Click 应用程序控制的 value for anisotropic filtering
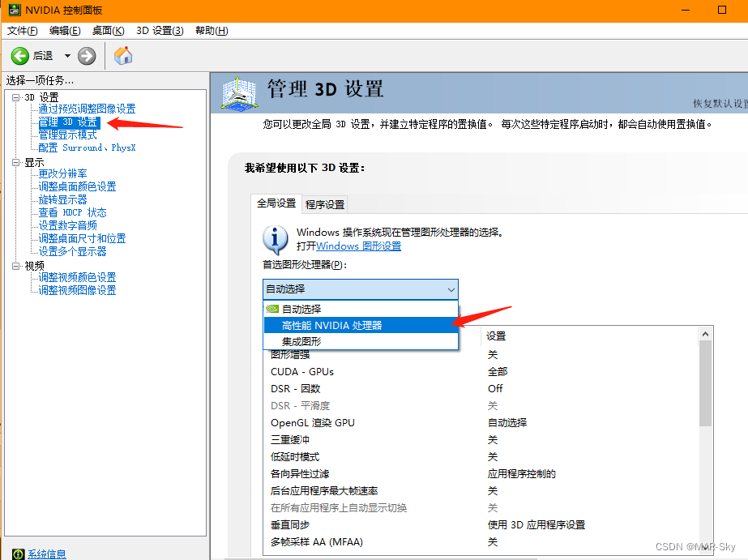The height and width of the screenshot is (560, 748). tap(521, 473)
